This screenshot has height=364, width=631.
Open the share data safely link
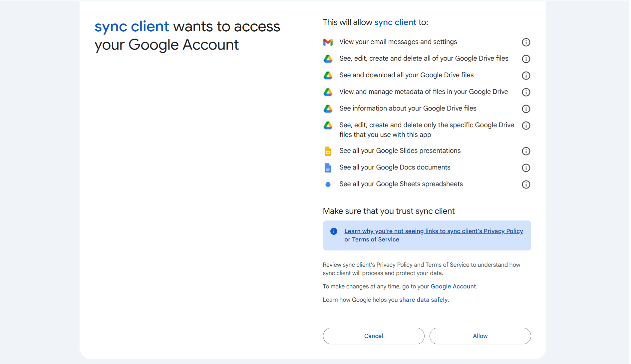click(423, 299)
